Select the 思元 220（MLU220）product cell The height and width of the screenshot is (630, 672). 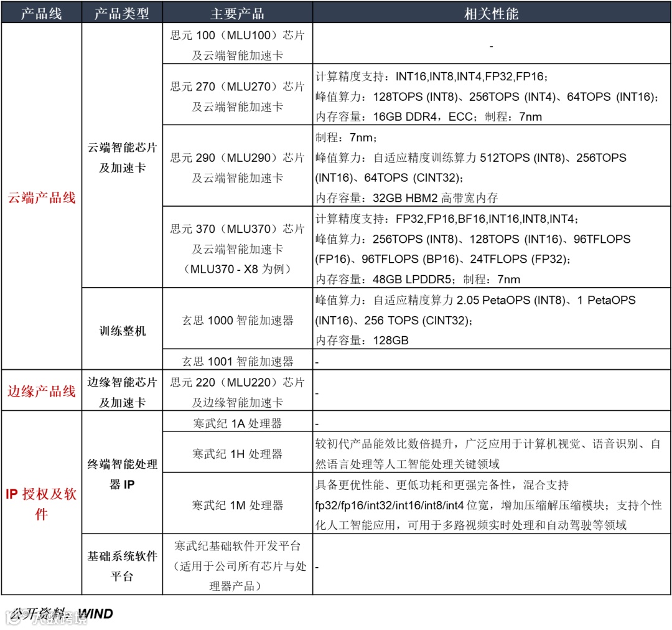click(x=238, y=390)
